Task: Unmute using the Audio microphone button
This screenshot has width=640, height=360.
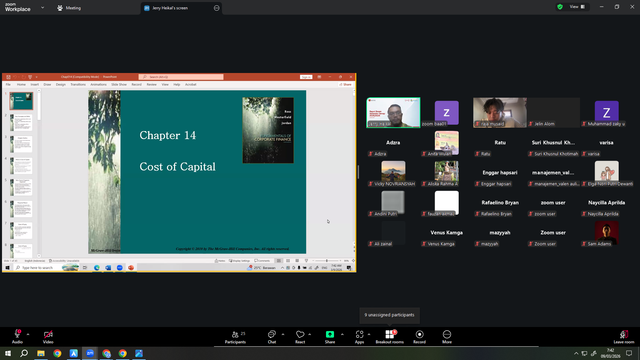Action: 17,337
